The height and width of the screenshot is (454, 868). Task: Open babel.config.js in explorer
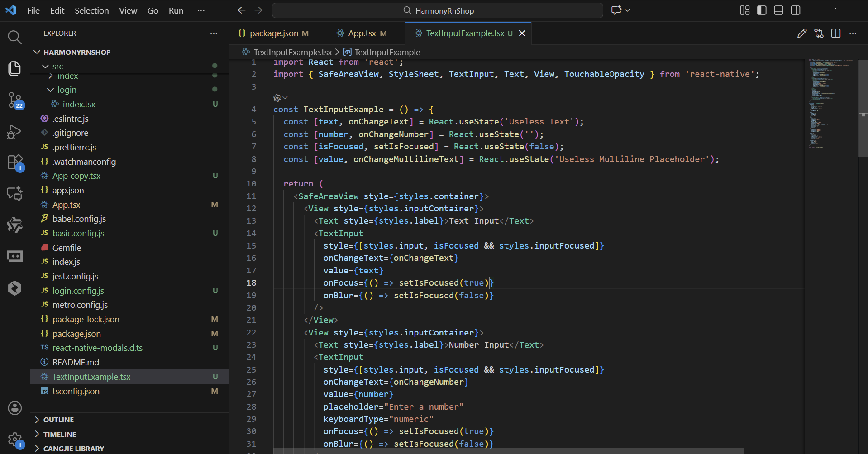tap(79, 219)
